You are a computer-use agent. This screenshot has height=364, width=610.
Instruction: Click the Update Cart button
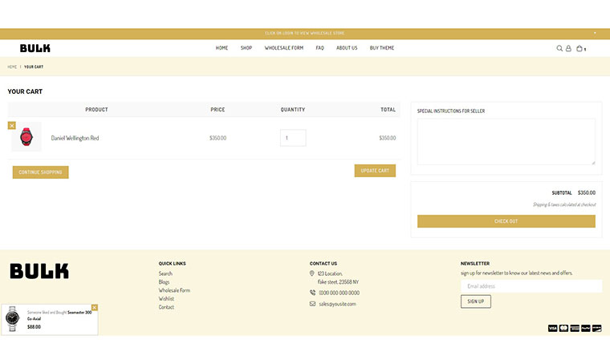click(375, 171)
